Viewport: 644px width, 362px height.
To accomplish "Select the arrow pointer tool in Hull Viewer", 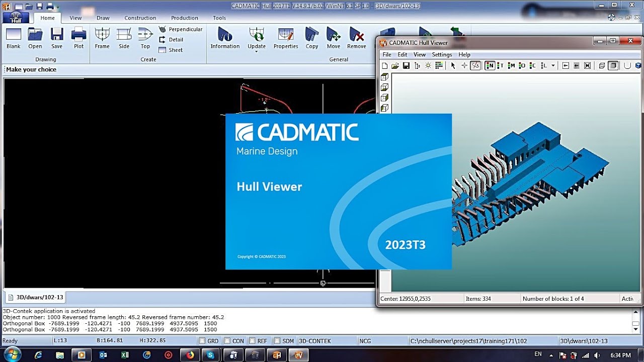I will [x=453, y=65].
